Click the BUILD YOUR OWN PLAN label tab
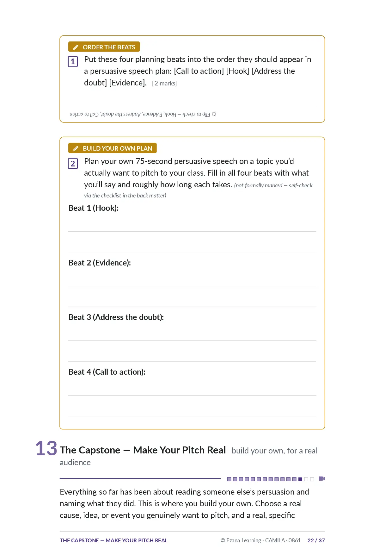Screen dimensions: 392x555 click(x=113, y=148)
